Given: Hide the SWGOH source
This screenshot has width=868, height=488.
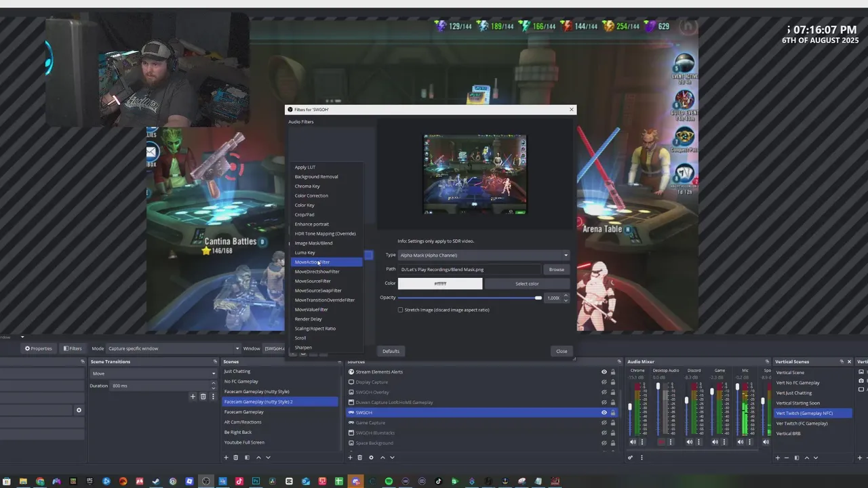Looking at the screenshot, I should pyautogui.click(x=604, y=412).
